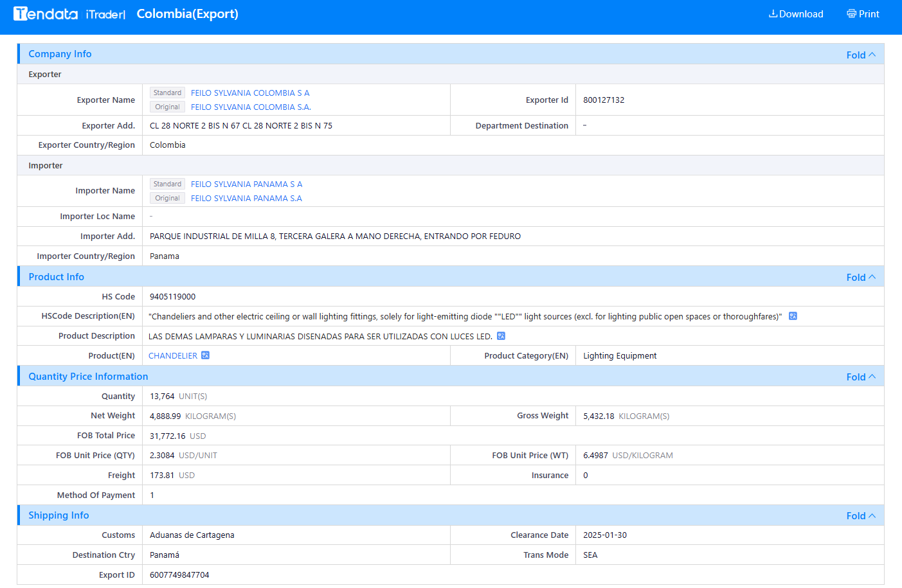This screenshot has height=588, width=902.
Task: Select Exporter Country value Colombia
Action: tap(168, 145)
